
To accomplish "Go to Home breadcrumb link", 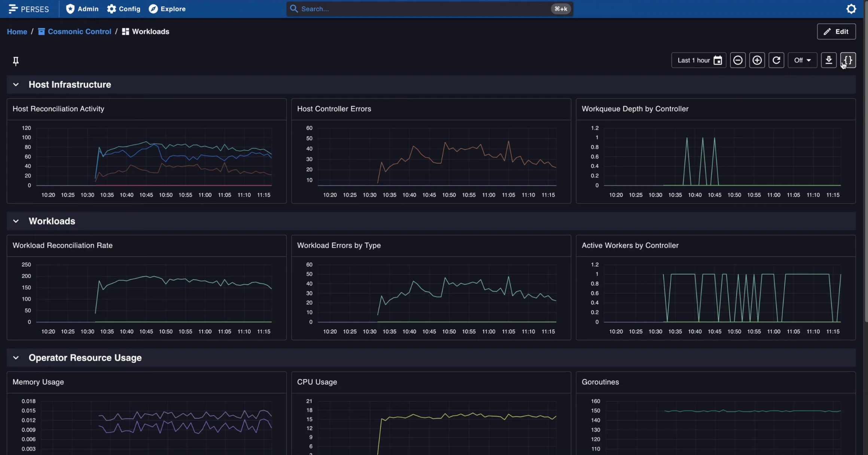I will [17, 32].
